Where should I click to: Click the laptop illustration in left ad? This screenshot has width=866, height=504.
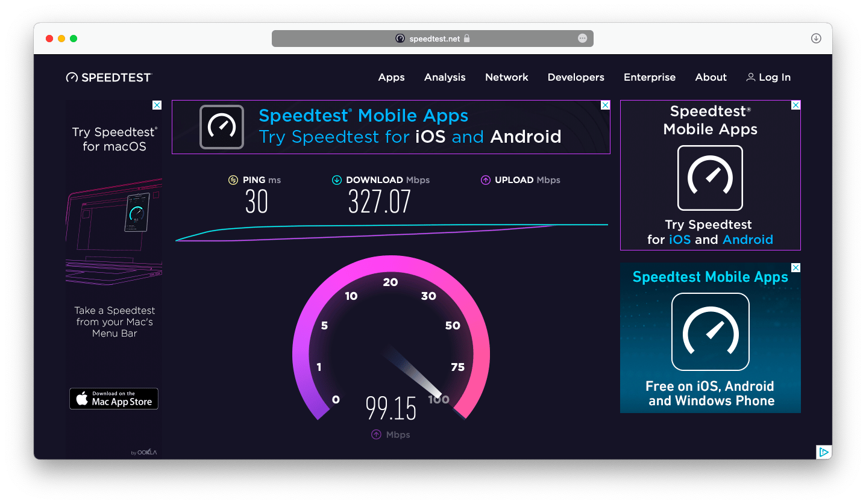(114, 232)
